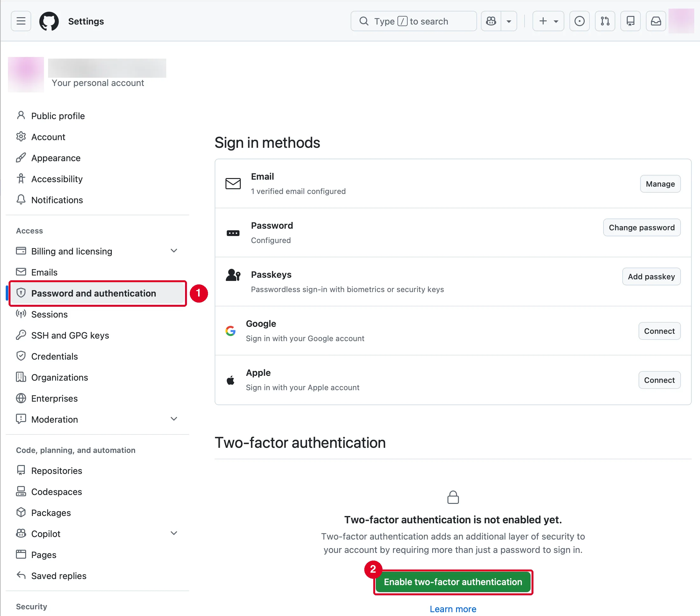Connect your Google account
700x616 pixels.
click(x=659, y=331)
